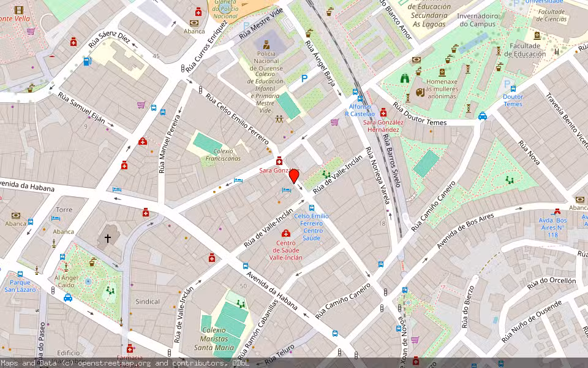Click the bus stop icon on Rúa Camiño Caneiro
Image resolution: width=588 pixels, height=368 pixels.
(x=335, y=334)
